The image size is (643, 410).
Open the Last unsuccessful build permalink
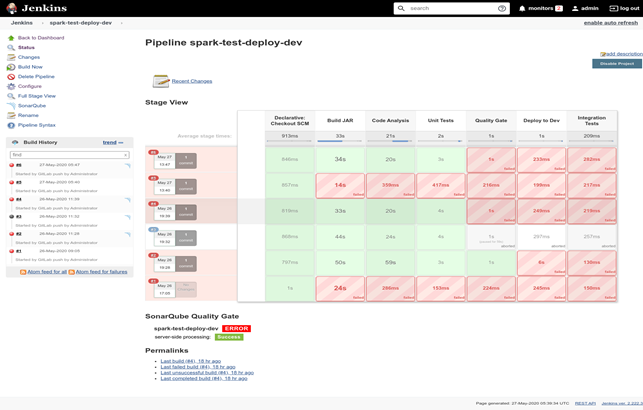tap(207, 373)
